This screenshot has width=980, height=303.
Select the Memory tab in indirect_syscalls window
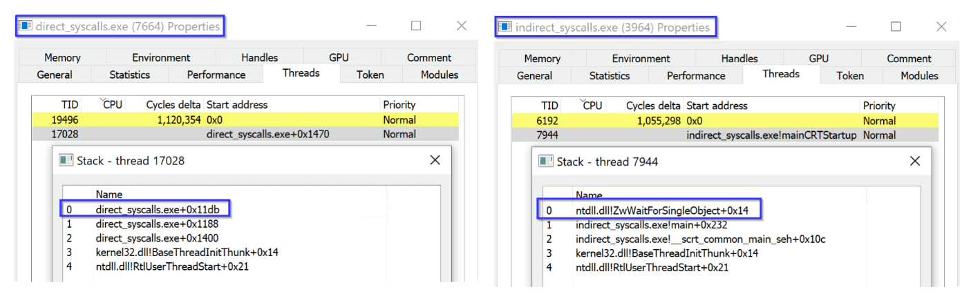[x=543, y=59]
